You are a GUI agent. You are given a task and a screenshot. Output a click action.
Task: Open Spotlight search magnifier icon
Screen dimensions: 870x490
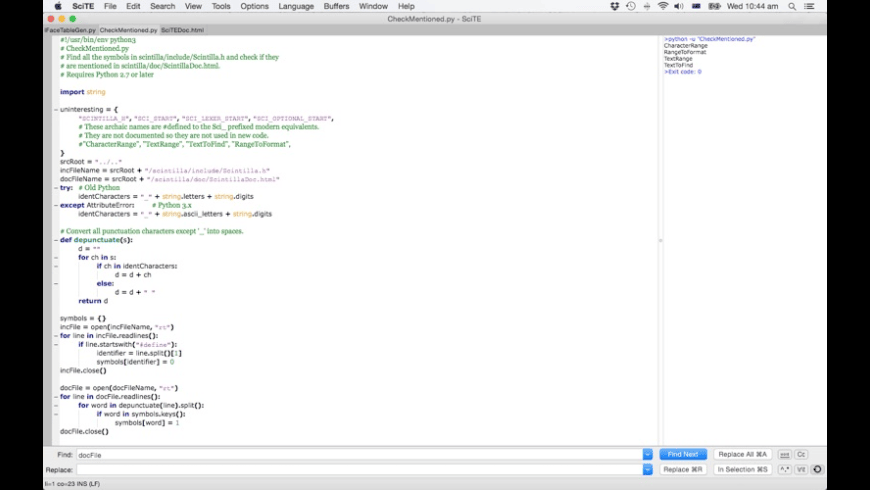(792, 6)
